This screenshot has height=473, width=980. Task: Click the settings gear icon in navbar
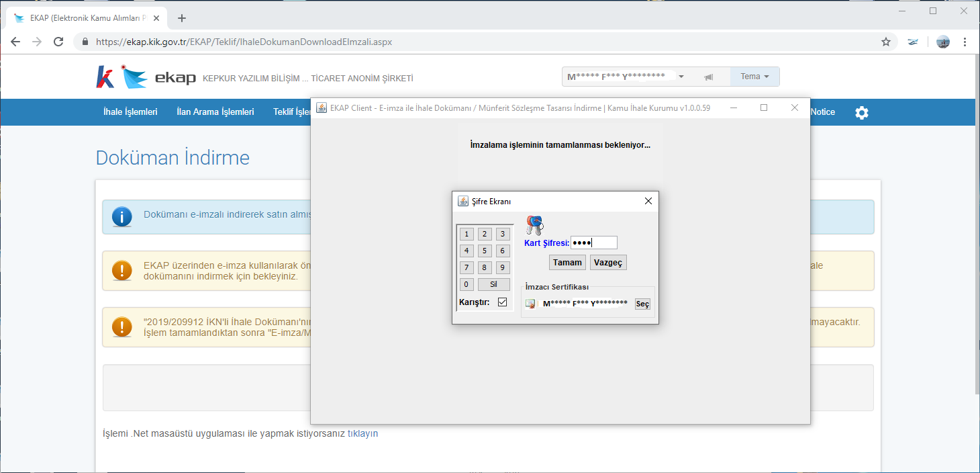pyautogui.click(x=862, y=113)
